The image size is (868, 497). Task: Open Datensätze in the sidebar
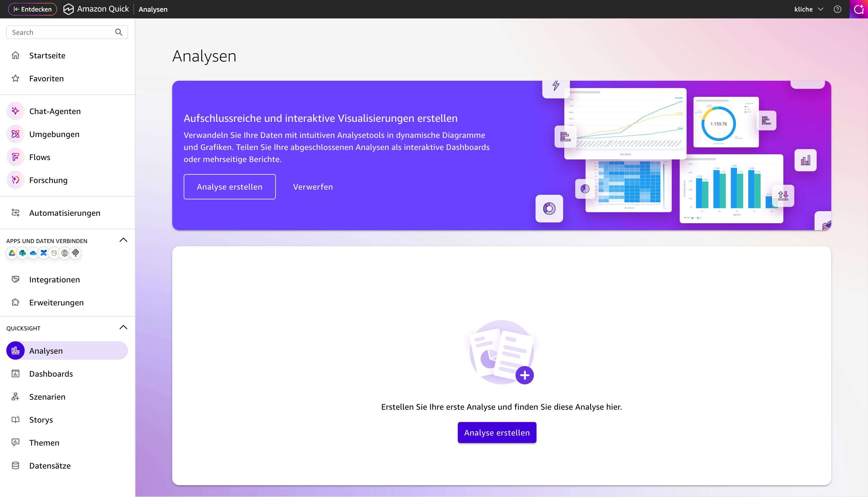50,466
